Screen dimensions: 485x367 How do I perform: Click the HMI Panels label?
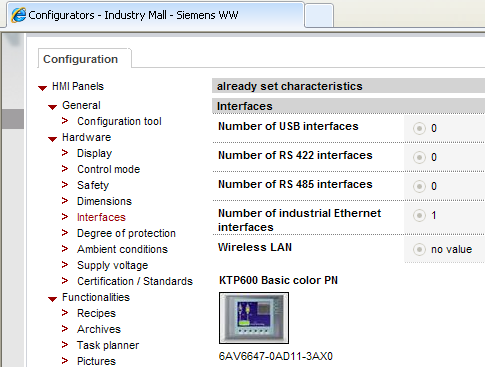coord(78,86)
